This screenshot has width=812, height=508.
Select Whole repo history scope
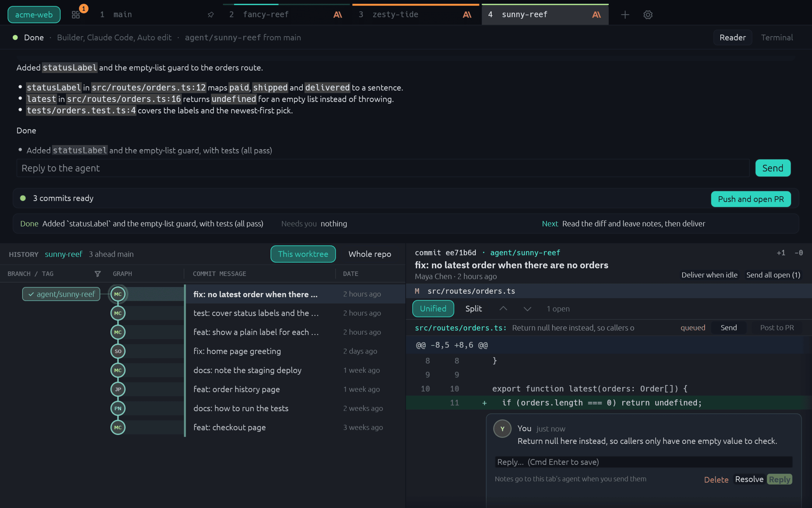pos(370,254)
